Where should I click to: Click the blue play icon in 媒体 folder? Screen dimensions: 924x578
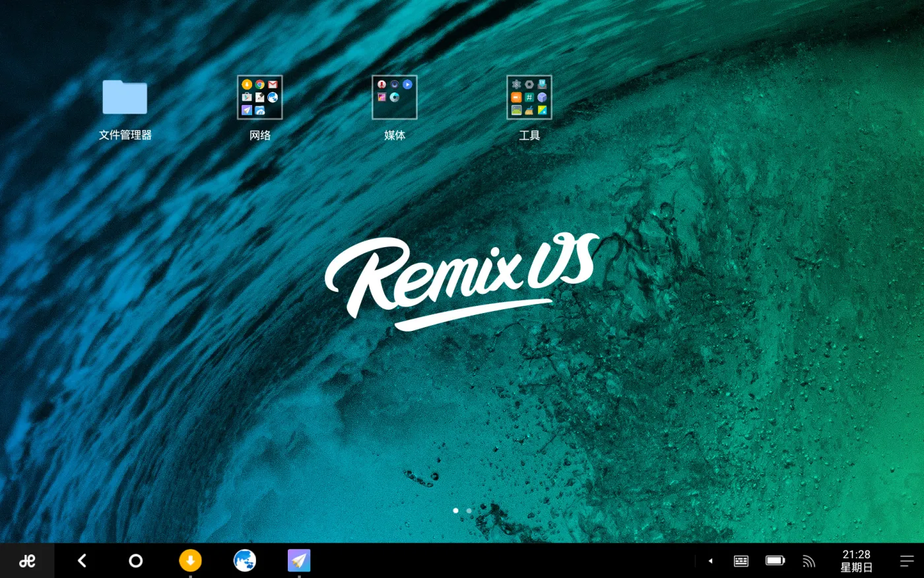click(x=407, y=85)
